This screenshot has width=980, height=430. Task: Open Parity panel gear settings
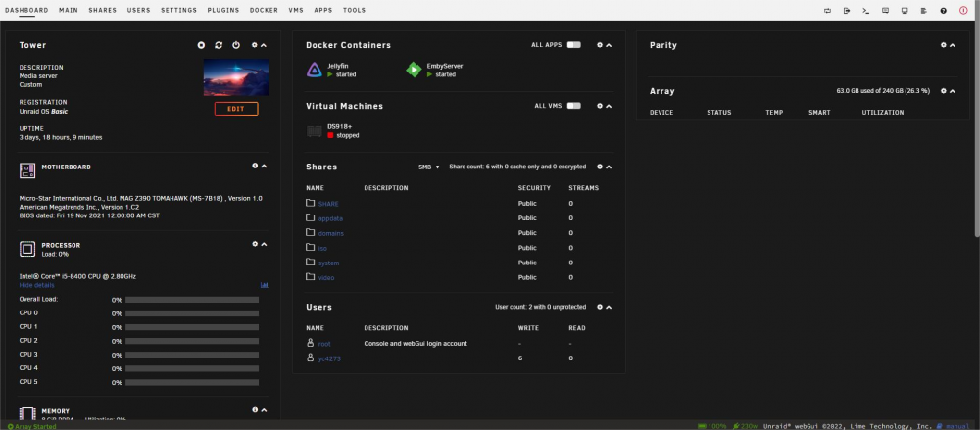[x=943, y=45]
